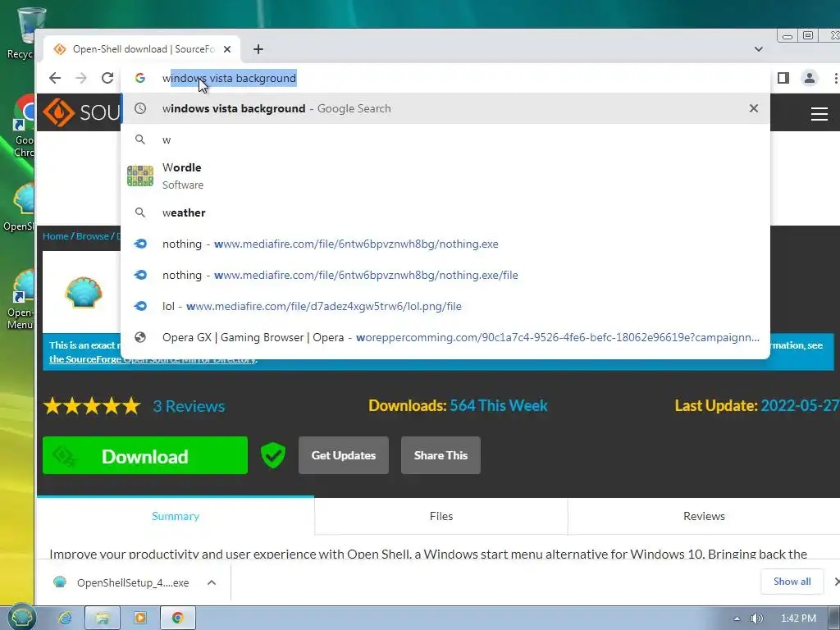Switch to the Summary tab
This screenshot has height=630, width=840.
click(x=176, y=516)
